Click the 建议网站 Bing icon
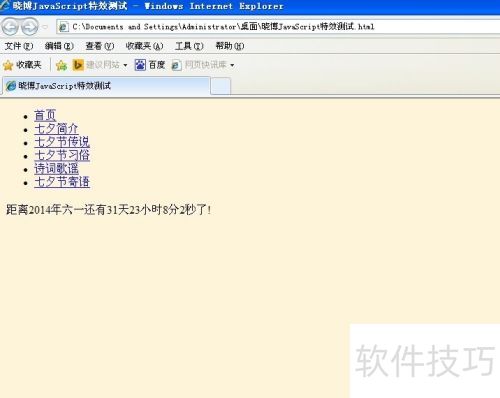500x398 pixels. tap(78, 65)
